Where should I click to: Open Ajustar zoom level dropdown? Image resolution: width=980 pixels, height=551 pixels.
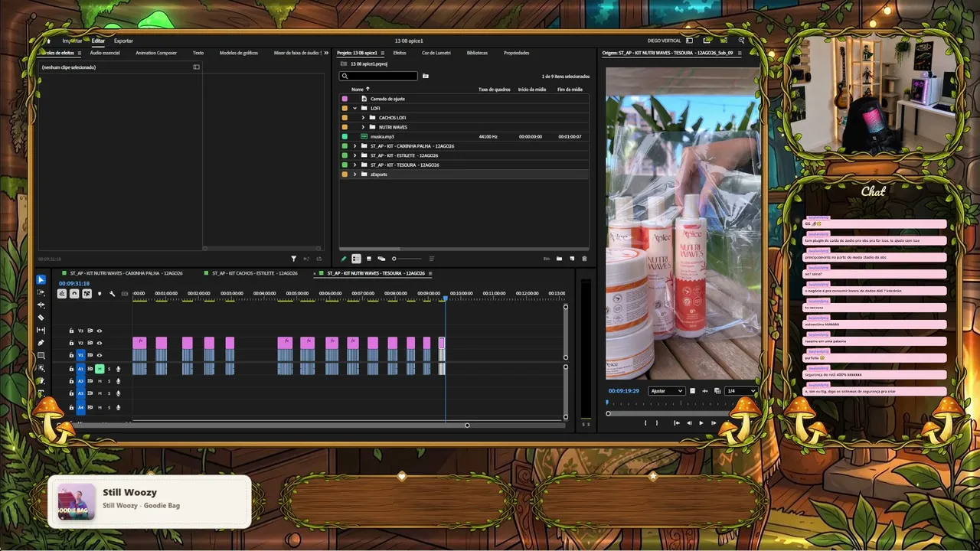666,391
